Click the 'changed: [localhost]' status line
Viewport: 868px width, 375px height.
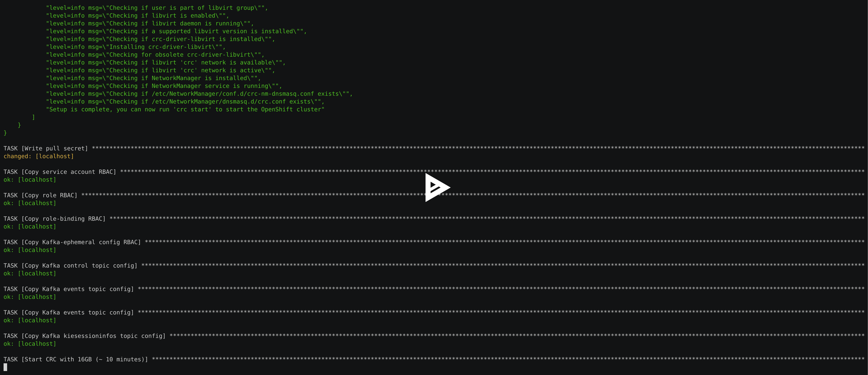point(38,156)
